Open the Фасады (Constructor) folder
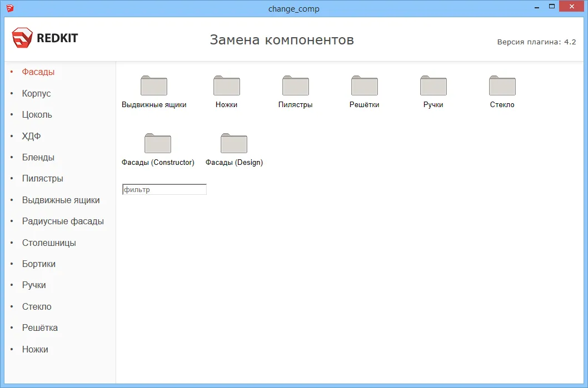This screenshot has width=588, height=388. point(158,144)
